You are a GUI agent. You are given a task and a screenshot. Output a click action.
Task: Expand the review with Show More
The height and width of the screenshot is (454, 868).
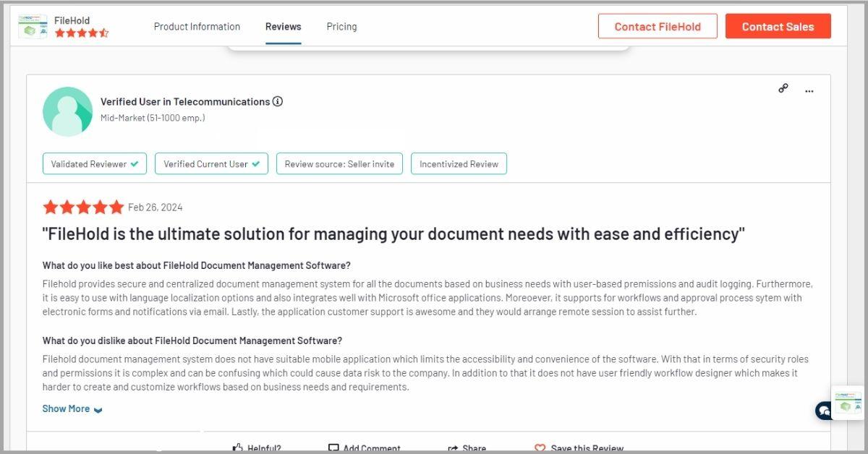[x=72, y=408]
